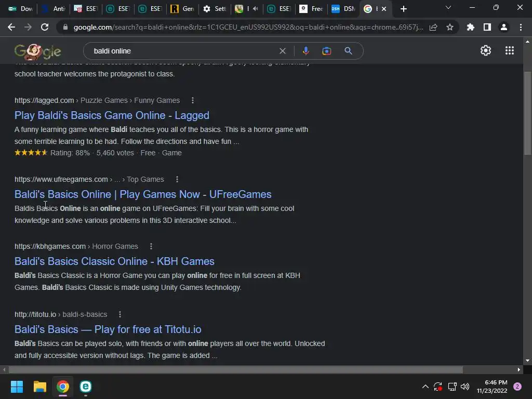Click the https://www.ufreegames.com breadcrumb URL
Screen dimensions: 532x399
click(61, 179)
